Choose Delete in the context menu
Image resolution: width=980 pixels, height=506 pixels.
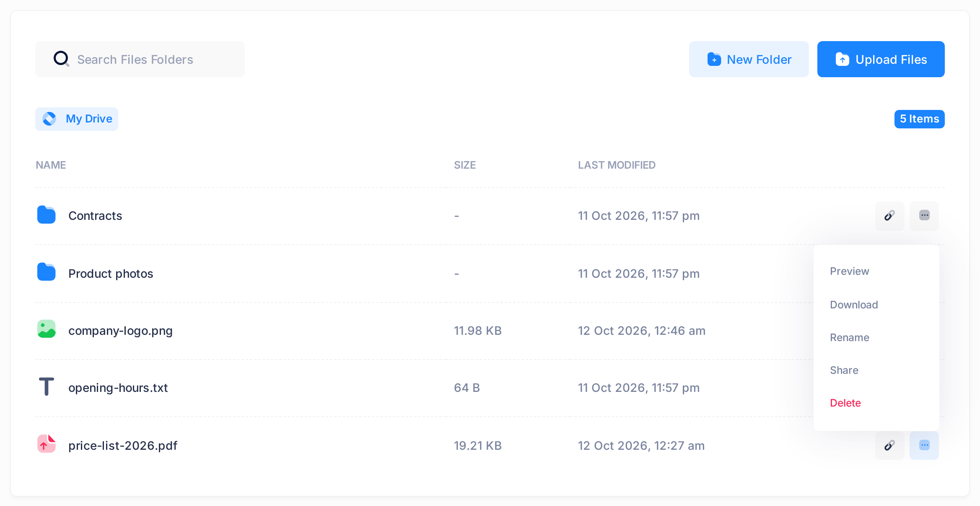point(845,403)
